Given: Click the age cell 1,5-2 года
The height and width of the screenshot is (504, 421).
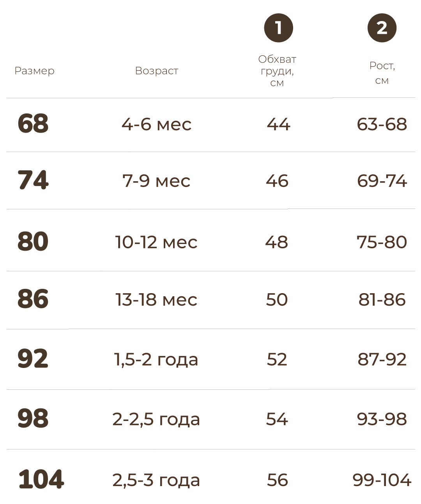Looking at the screenshot, I should pos(156,360).
